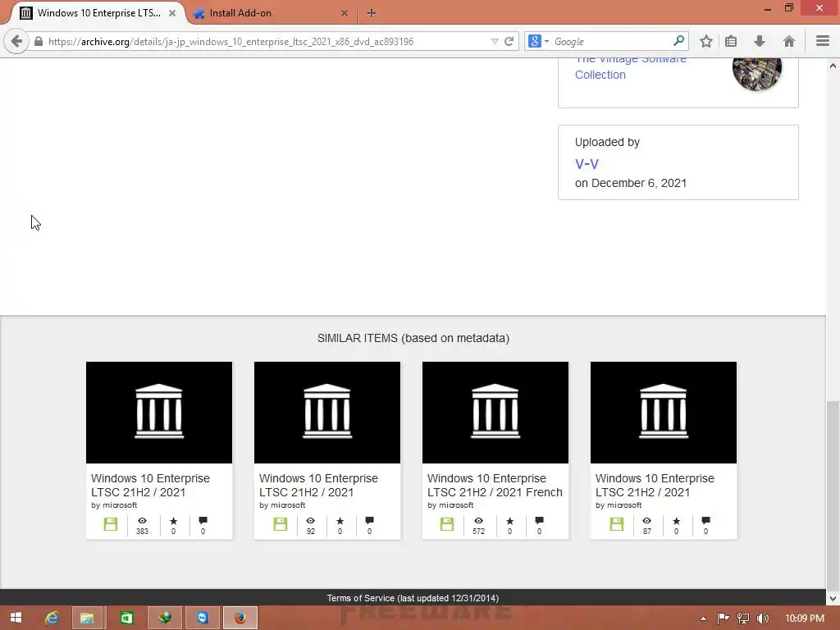This screenshot has width=840, height=630.
Task: Click software floppy icon on 383-views card
Action: 111,524
